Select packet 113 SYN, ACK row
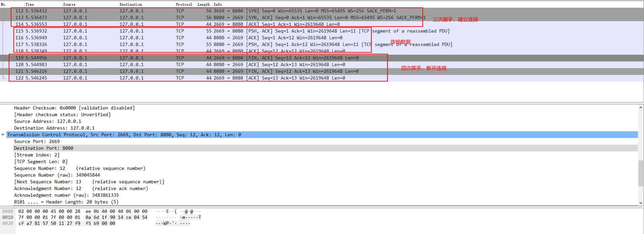644x234 pixels. tap(322, 17)
